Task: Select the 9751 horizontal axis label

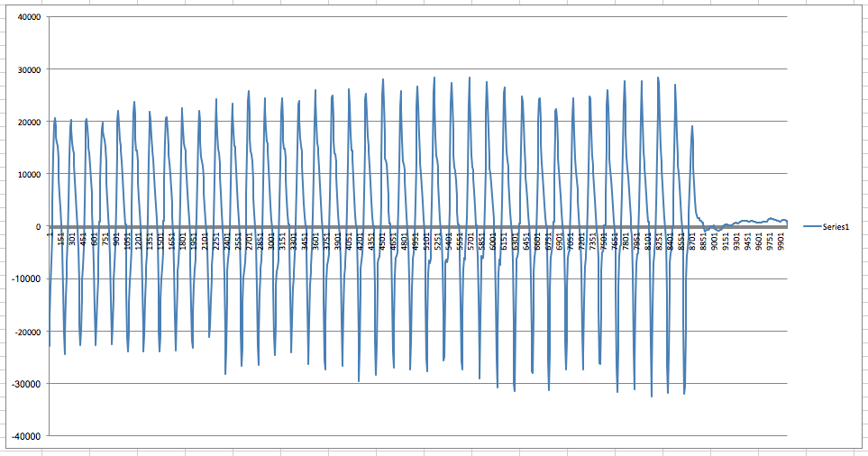Action: [771, 242]
